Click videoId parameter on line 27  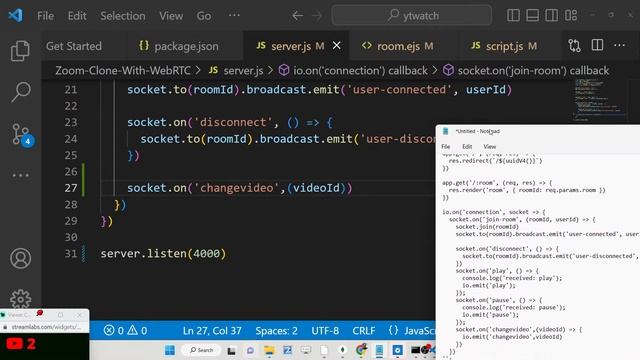pos(316,188)
